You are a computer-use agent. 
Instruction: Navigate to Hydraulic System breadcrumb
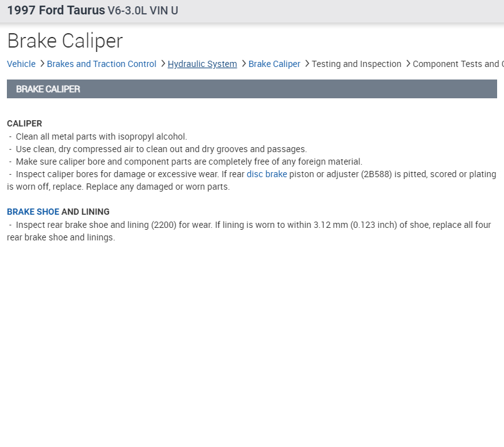coord(202,64)
